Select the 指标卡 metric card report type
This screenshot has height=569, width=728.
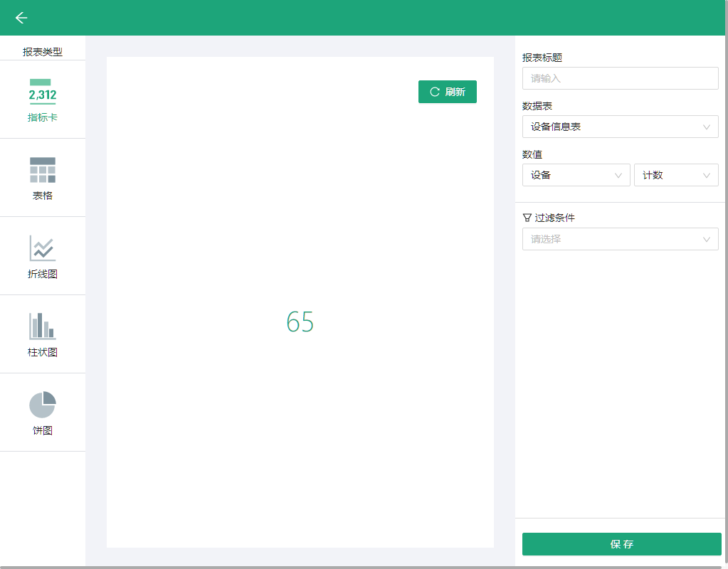pos(43,100)
